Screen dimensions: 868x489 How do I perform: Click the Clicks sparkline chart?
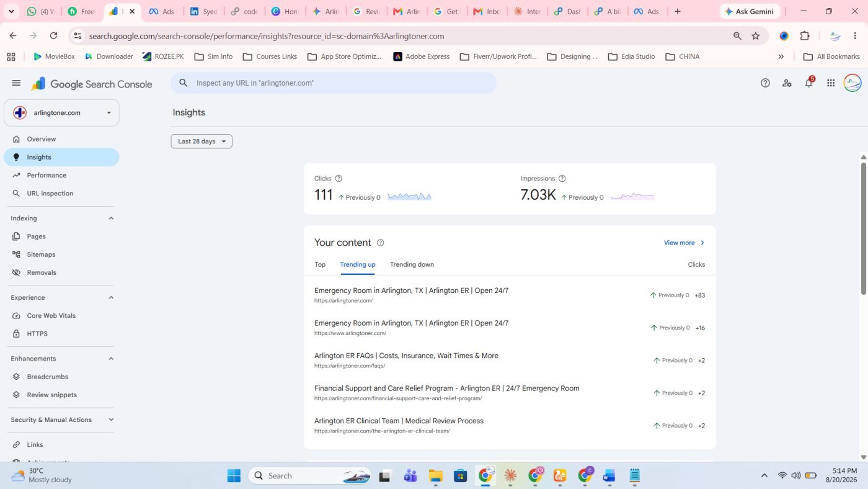(409, 197)
